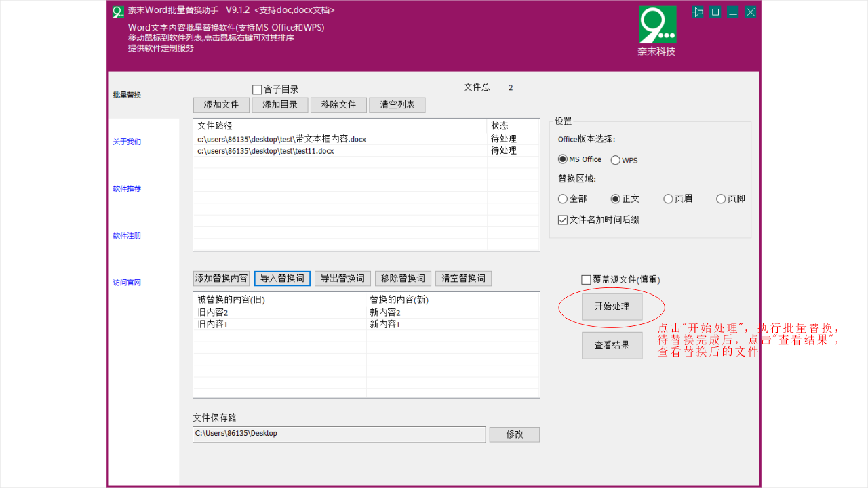Select the WPS radio button
Viewport: 868px width, 488px height.
(615, 160)
